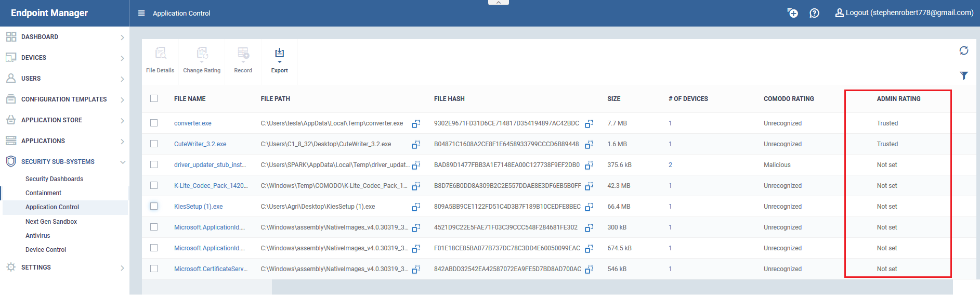Collapse the top panel arrow handle

coord(498,3)
